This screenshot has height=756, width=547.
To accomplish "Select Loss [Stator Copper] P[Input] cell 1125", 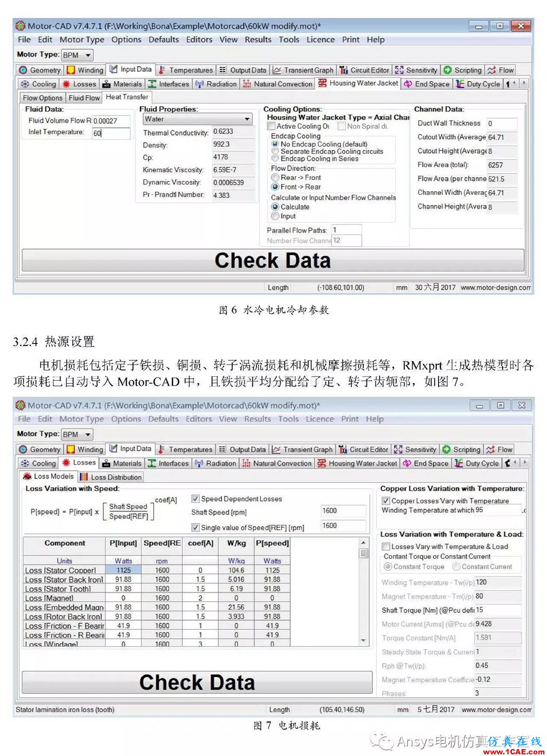I will tap(123, 570).
